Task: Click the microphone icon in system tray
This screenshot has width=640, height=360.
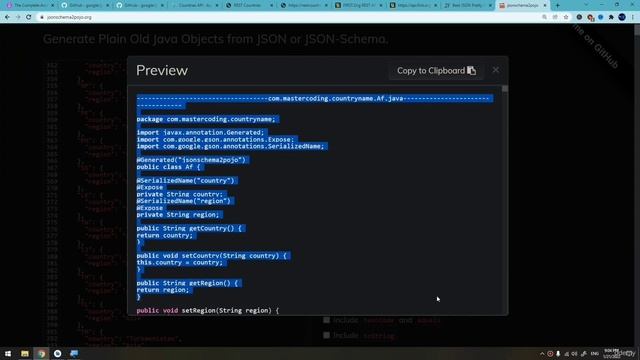Action: 558,354
